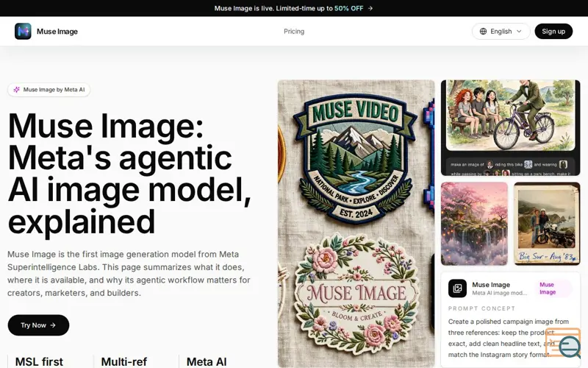Expand the English language dropdown
The width and height of the screenshot is (588, 368).
pyautogui.click(x=501, y=31)
